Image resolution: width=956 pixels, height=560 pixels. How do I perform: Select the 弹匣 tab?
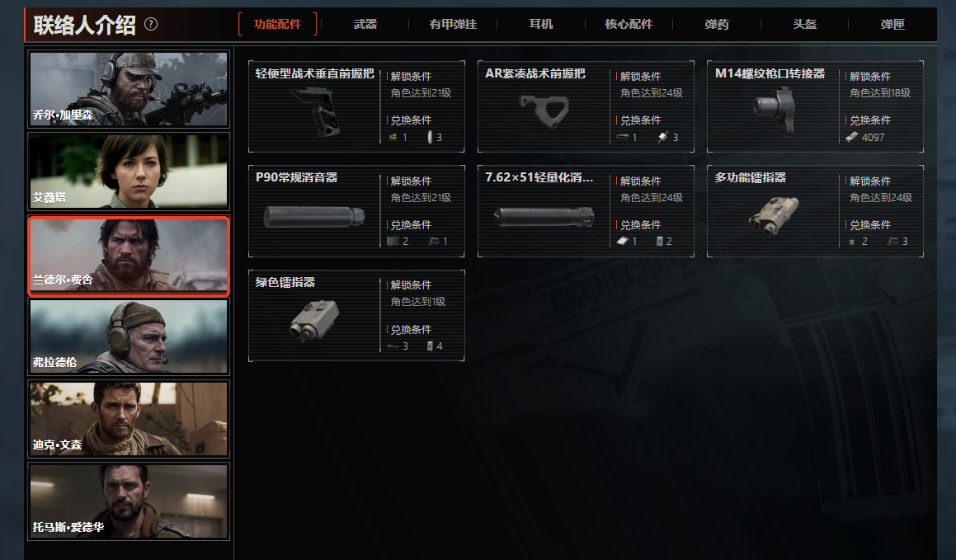(x=892, y=25)
